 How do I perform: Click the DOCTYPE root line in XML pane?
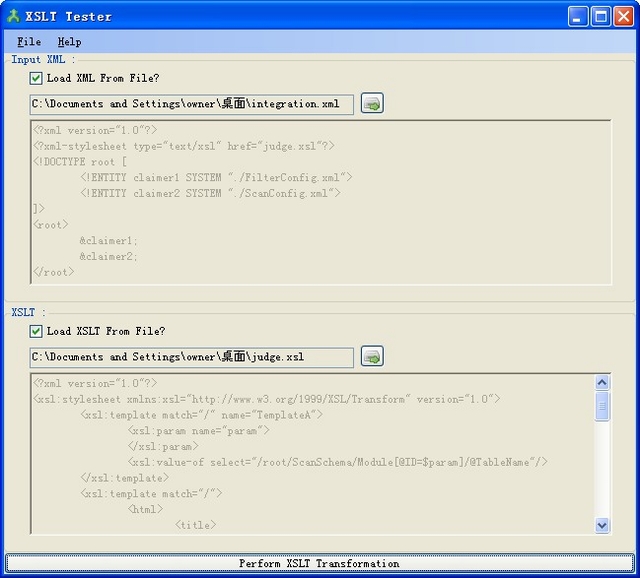[80, 162]
